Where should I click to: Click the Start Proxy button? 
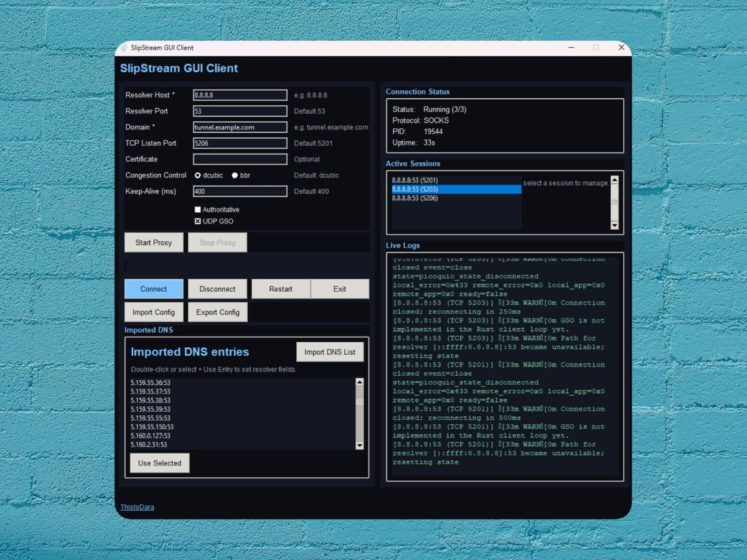point(154,242)
